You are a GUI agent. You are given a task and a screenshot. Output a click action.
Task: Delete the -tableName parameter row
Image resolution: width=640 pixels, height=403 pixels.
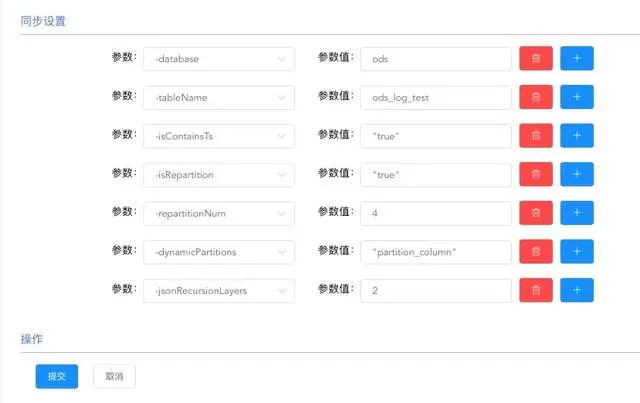535,97
